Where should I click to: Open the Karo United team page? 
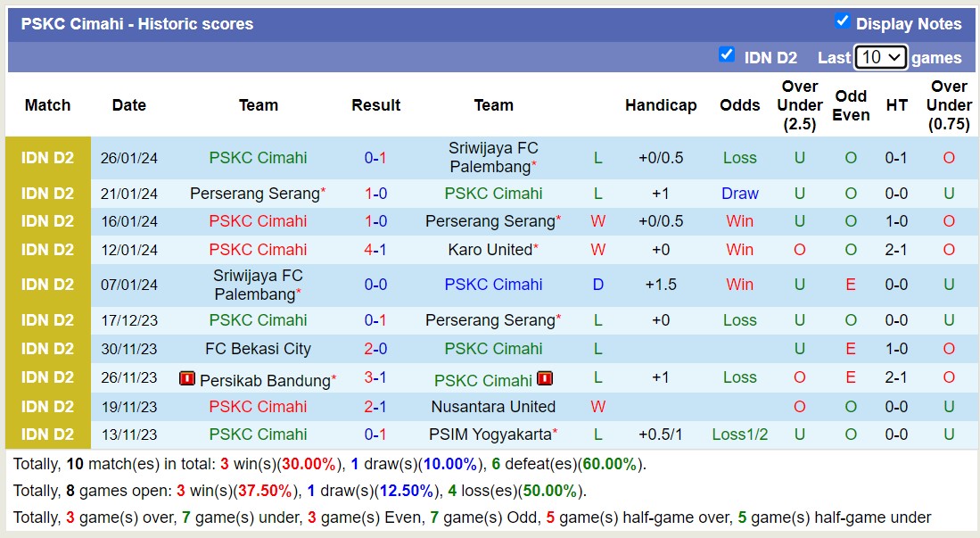tap(490, 249)
